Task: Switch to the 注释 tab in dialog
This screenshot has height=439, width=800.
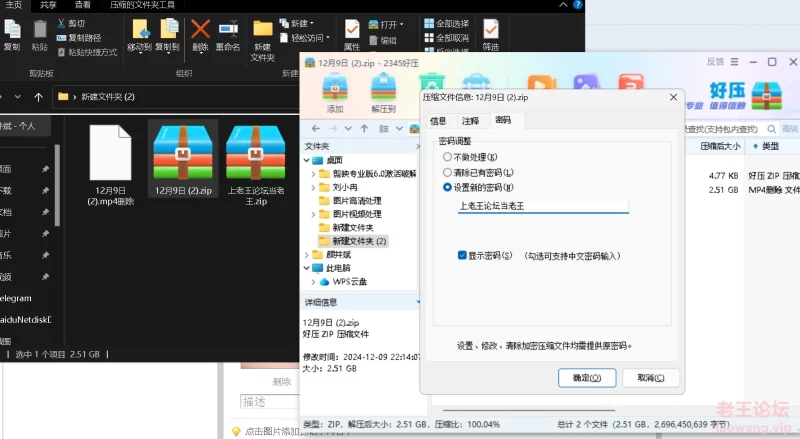Action: pyautogui.click(x=470, y=121)
